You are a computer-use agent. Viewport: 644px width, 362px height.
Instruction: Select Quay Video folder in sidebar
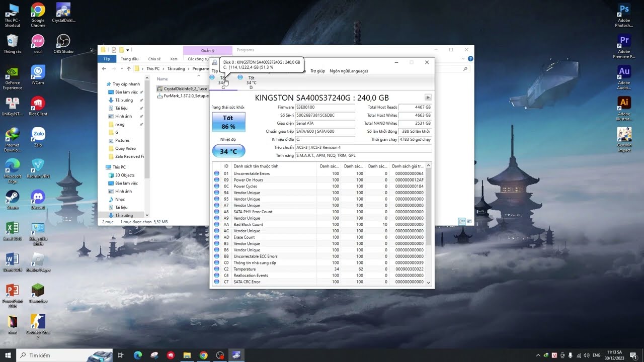(125, 148)
